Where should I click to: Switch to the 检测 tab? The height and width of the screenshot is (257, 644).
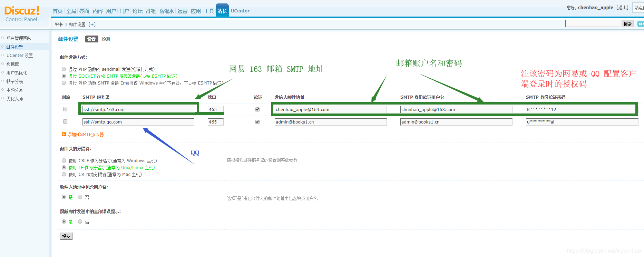[x=106, y=39]
